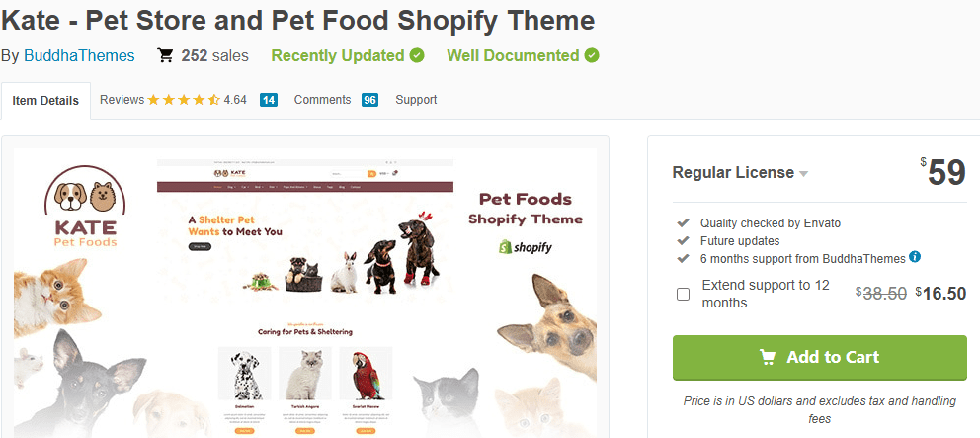Image resolution: width=980 pixels, height=438 pixels.
Task: Click the comments count badge showing 96
Action: [369, 100]
